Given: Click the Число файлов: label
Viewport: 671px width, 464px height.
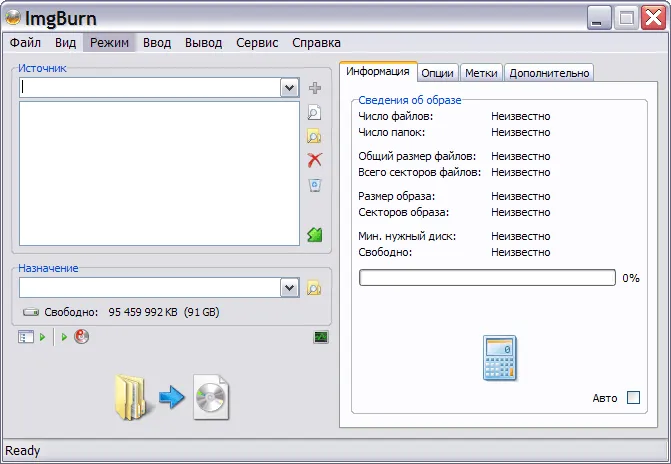Looking at the screenshot, I should [x=395, y=116].
